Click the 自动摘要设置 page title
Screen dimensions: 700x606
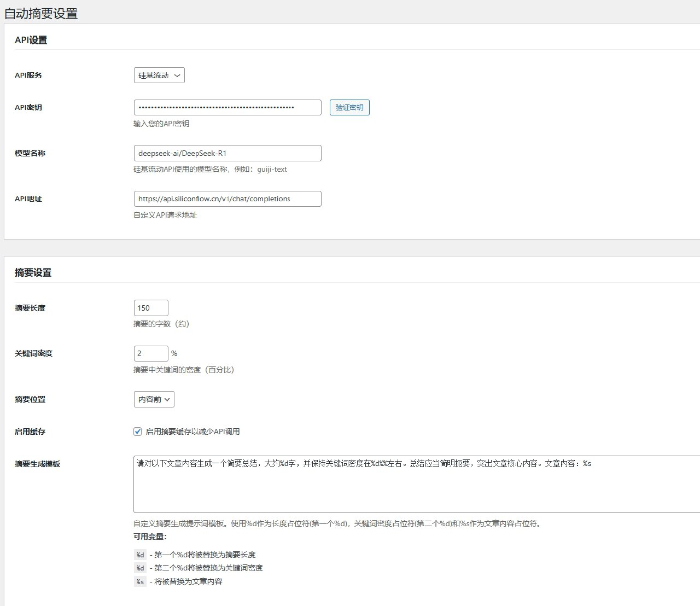coord(41,14)
